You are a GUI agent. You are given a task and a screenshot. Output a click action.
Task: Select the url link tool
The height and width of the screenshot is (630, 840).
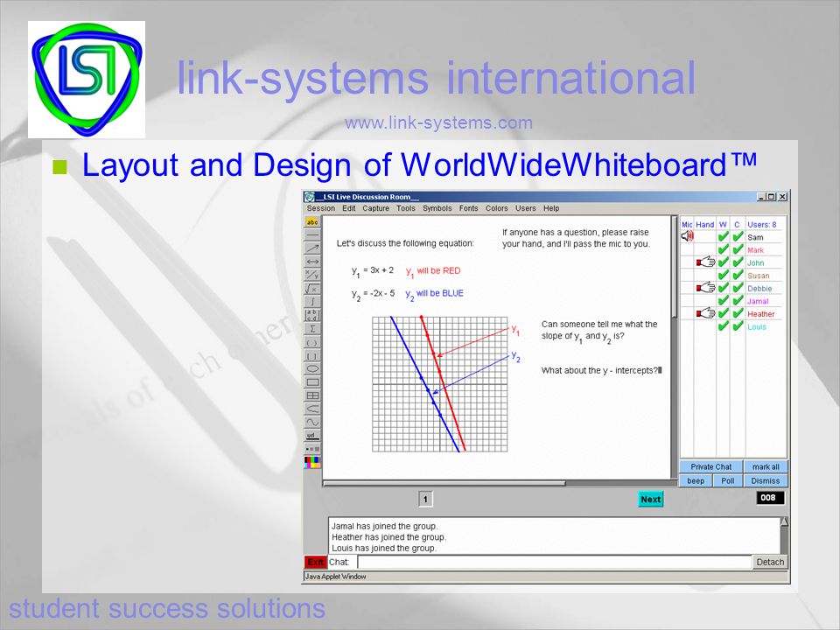(x=312, y=436)
